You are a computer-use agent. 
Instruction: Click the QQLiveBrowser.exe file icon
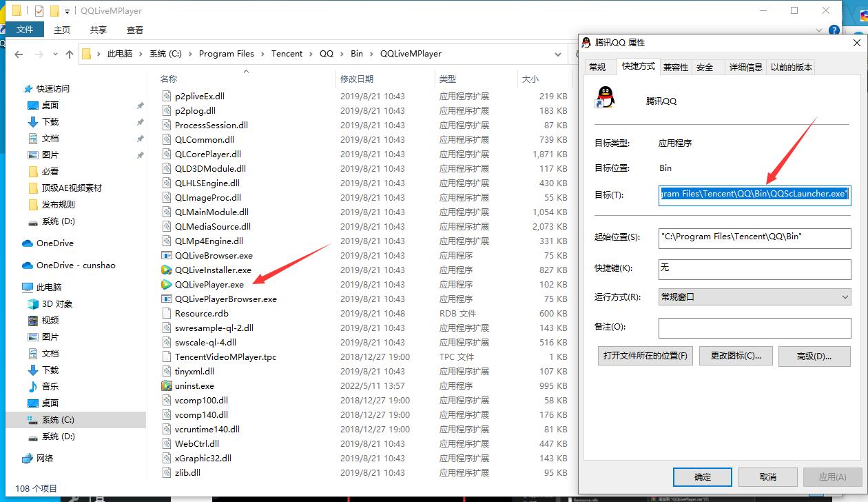[x=166, y=255]
